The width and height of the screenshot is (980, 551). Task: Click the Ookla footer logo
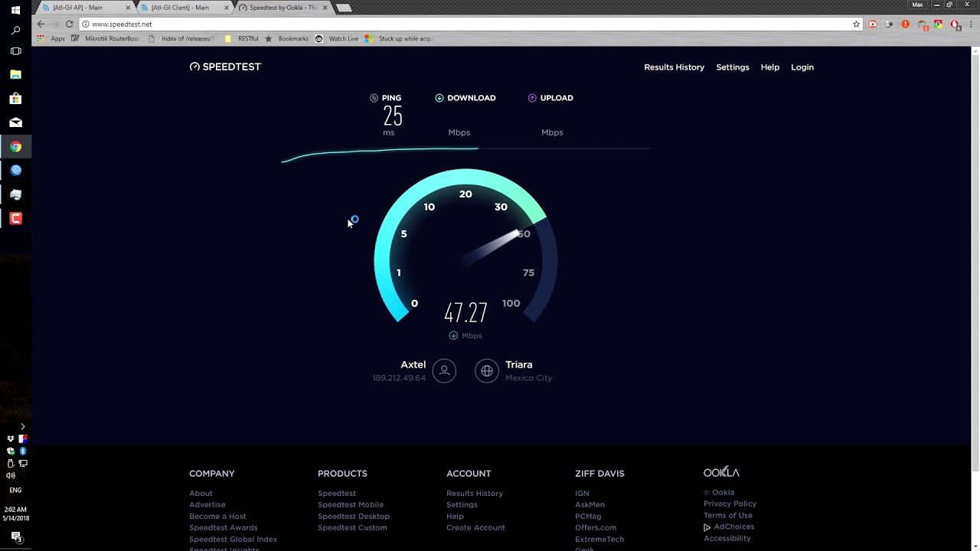tap(721, 472)
